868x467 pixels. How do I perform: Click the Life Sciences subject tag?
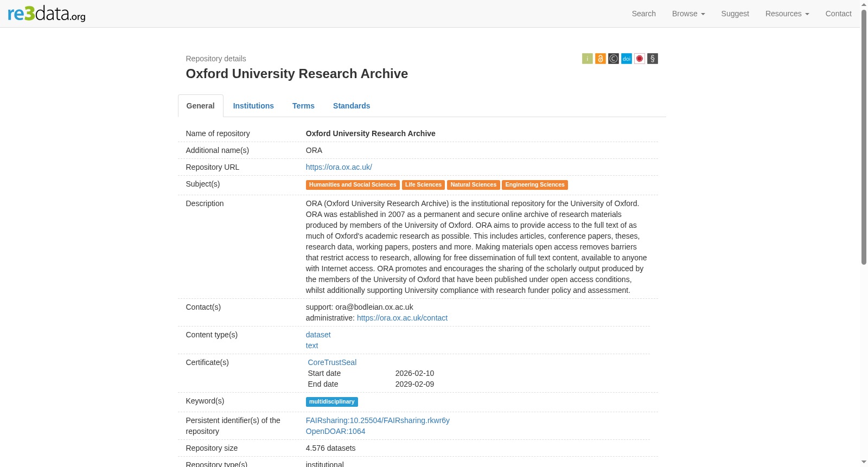423,185
